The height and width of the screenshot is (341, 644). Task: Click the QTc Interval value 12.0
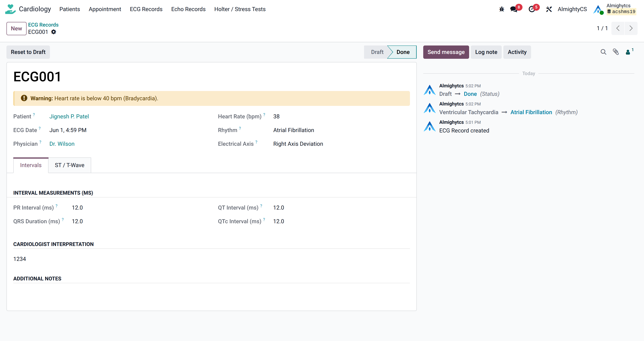pos(279,221)
